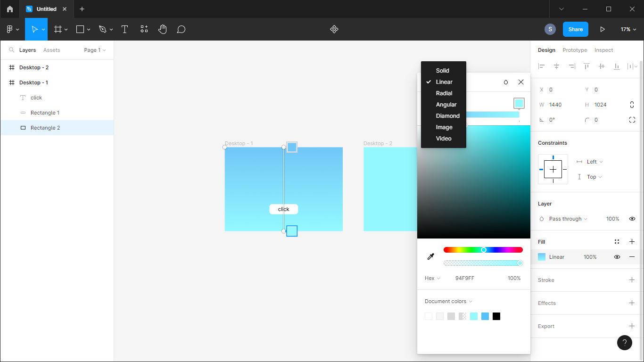Image resolution: width=644 pixels, height=362 pixels.
Task: Open the Hex color format dropdown
Action: [x=432, y=278]
